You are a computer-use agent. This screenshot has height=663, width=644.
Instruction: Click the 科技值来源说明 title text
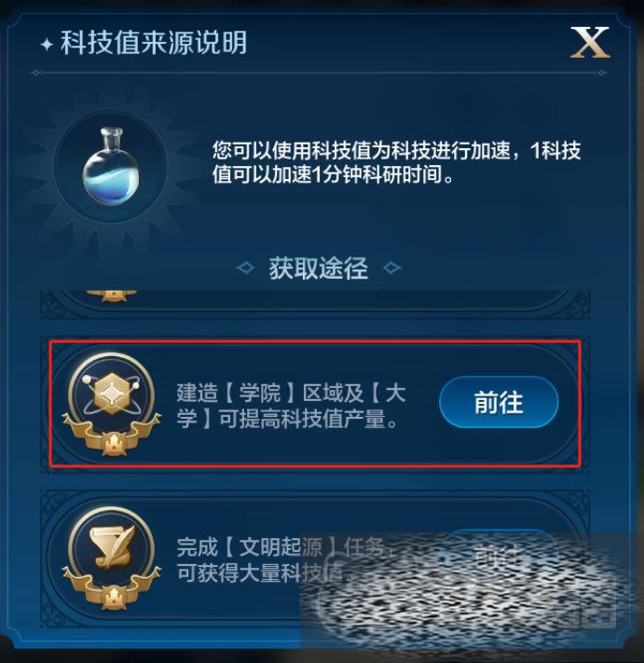tap(154, 43)
